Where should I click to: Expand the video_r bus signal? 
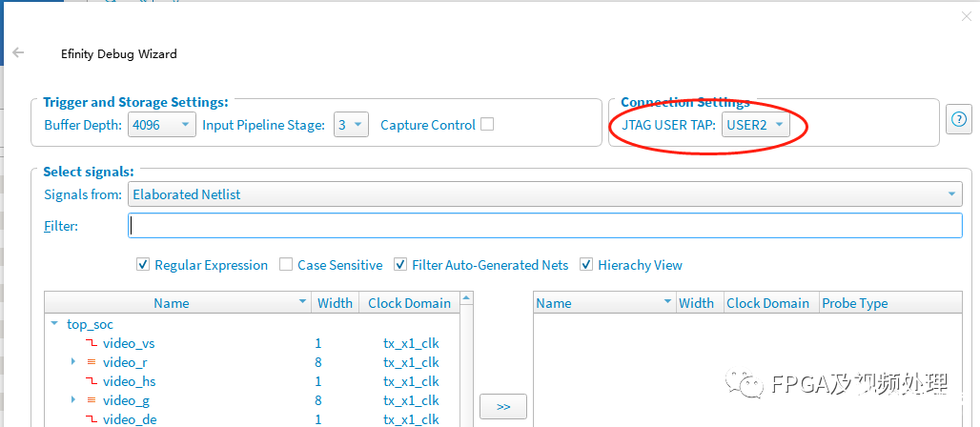pos(73,362)
